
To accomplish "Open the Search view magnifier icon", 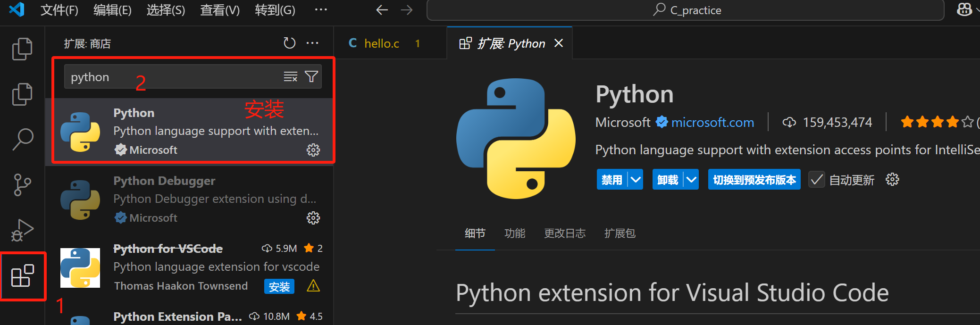I will [x=22, y=140].
